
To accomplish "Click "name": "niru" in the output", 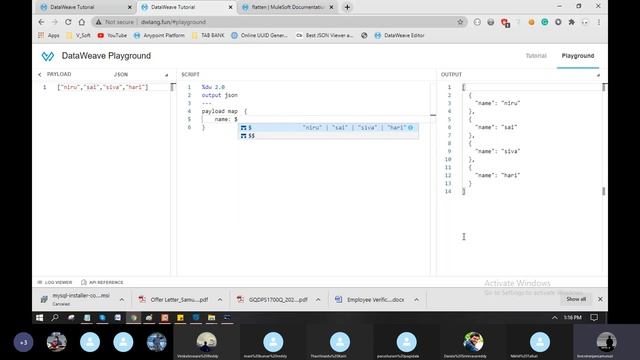I will click(x=497, y=103).
